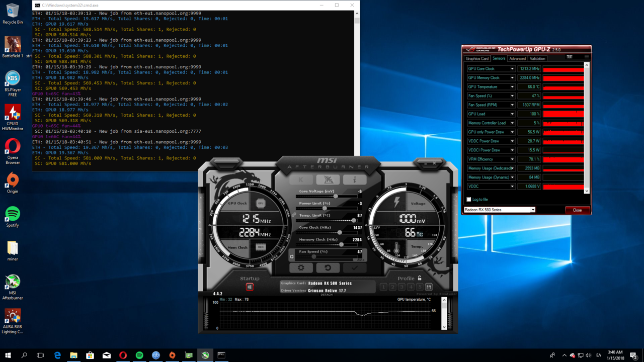Click the GPU-Z sensors scrollbar down arrow
This screenshot has height=362, width=644.
coord(587,191)
